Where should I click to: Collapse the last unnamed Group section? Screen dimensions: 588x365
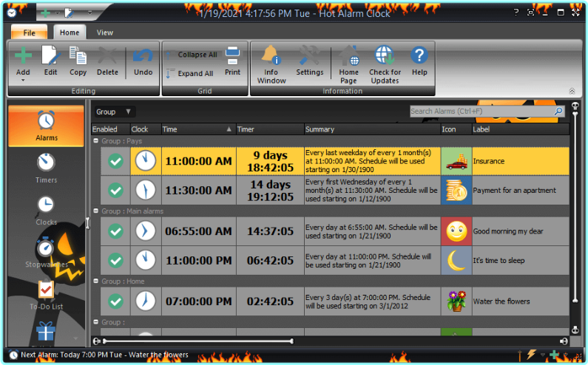coord(96,322)
